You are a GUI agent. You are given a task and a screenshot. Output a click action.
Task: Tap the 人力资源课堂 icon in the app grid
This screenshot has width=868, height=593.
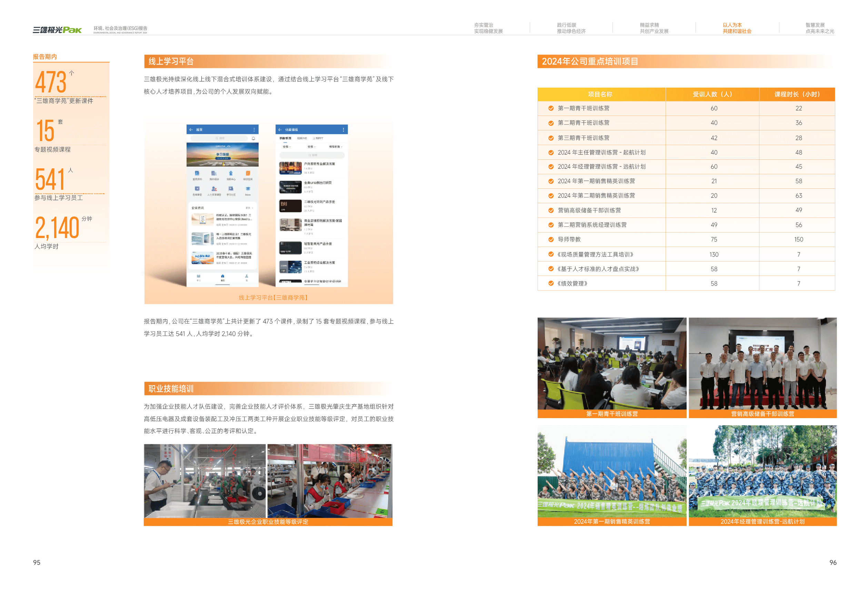[x=214, y=189]
